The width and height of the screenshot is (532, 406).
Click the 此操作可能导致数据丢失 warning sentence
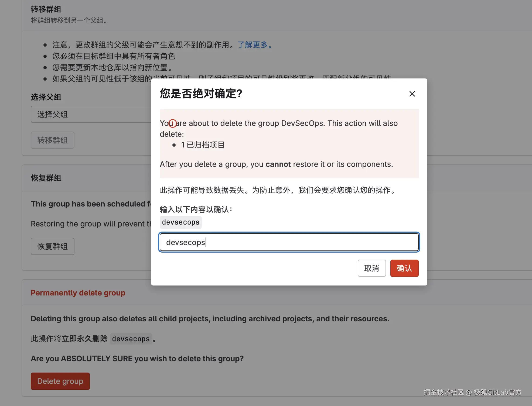pyautogui.click(x=278, y=190)
